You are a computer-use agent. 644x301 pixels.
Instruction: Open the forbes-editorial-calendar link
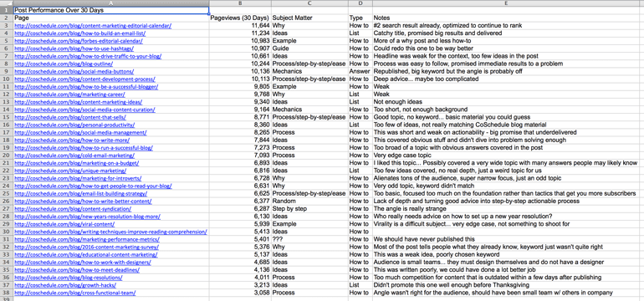79,41
